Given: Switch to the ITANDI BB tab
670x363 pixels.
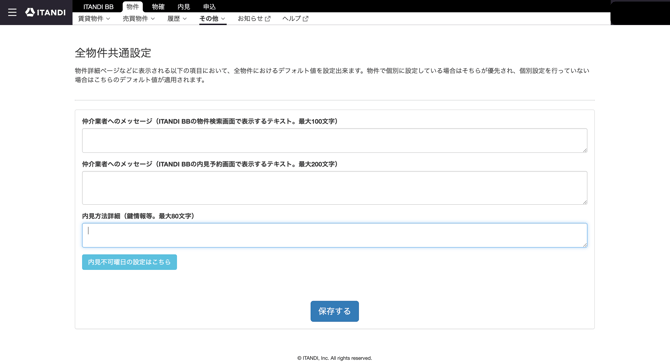Looking at the screenshot, I should click(x=98, y=7).
